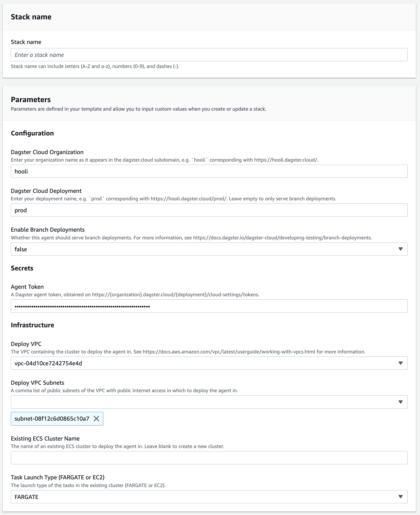420x515 pixels.
Task: Click the Task Launch Type dropdown arrow
Action: [x=400, y=496]
